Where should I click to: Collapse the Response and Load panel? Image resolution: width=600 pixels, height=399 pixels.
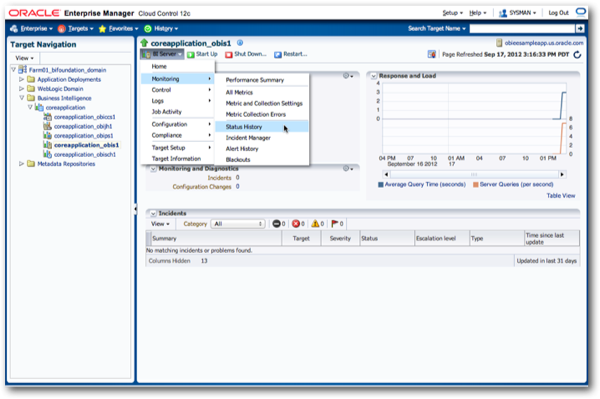point(373,76)
